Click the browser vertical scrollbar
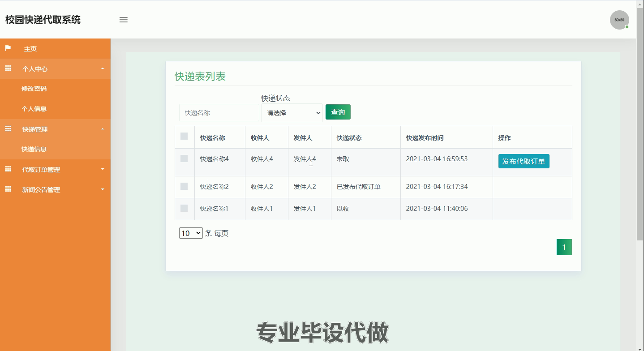 pyautogui.click(x=640, y=124)
